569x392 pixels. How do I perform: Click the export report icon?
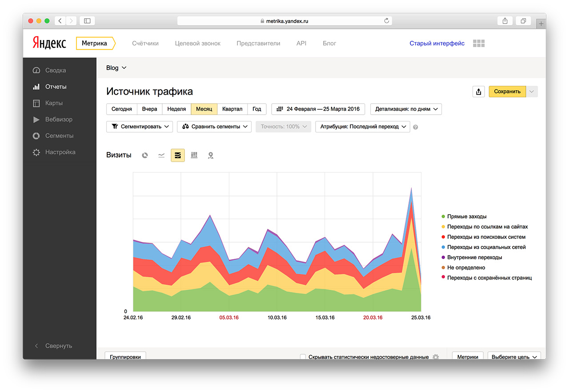point(478,92)
